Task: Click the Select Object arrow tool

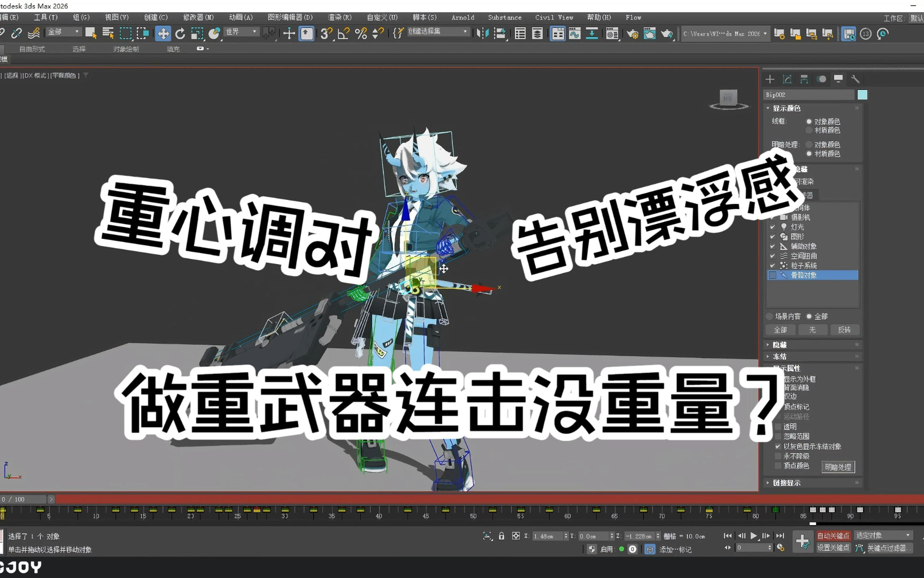Action: [91, 33]
